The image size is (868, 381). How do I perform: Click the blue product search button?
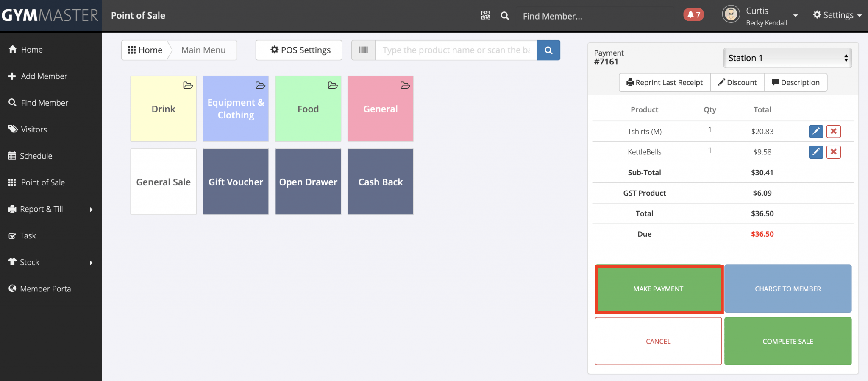pos(548,50)
